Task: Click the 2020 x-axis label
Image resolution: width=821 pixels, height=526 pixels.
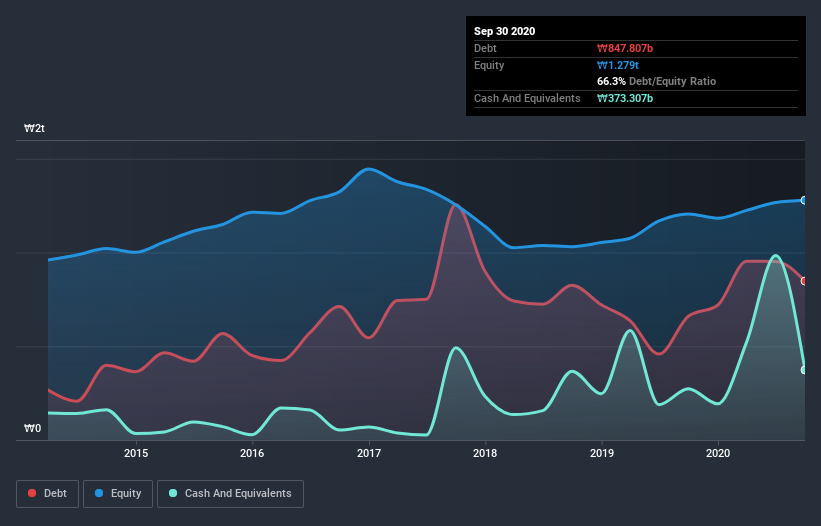Action: 718,453
